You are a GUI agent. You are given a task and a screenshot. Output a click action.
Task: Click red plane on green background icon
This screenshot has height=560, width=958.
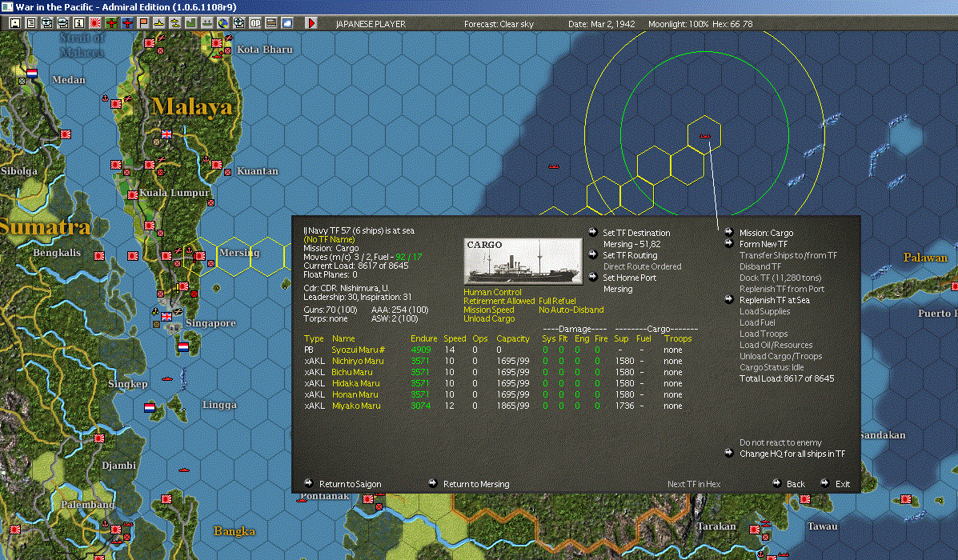point(111,23)
